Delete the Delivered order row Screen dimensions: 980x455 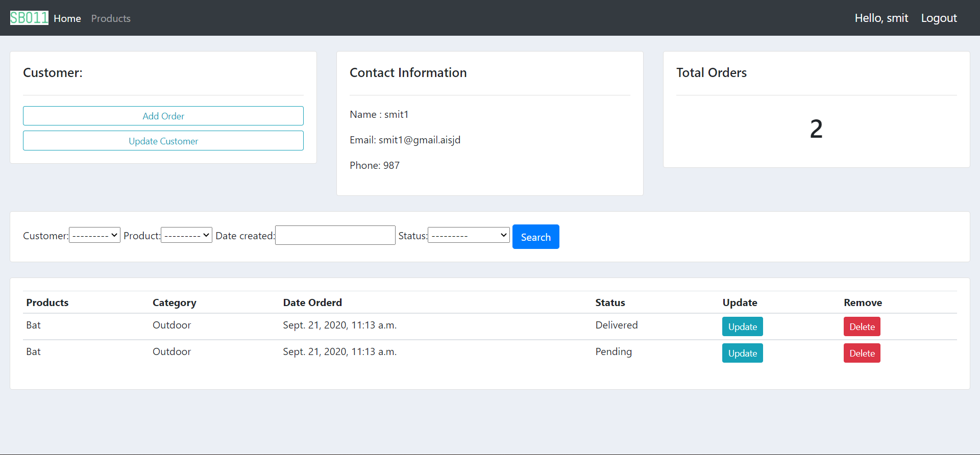(x=862, y=326)
